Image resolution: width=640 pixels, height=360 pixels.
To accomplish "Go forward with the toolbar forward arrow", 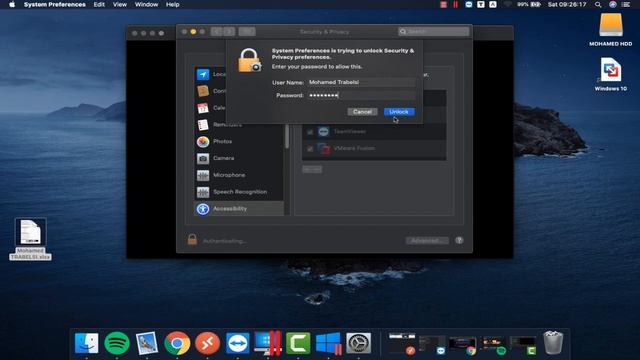I will 229,31.
